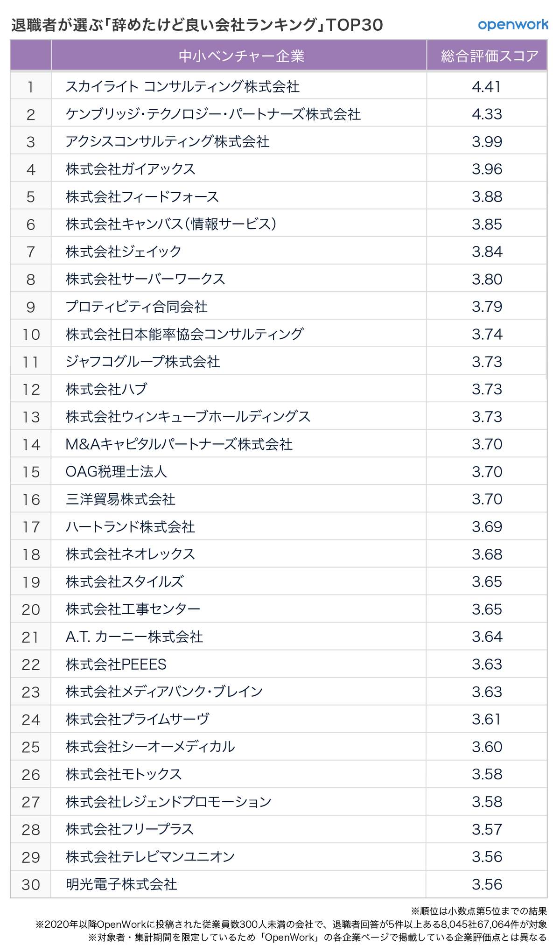Image resolution: width=560 pixels, height=952 pixels.
Task: Click the 中小ベンチャー企業 column header
Action: pos(241,56)
